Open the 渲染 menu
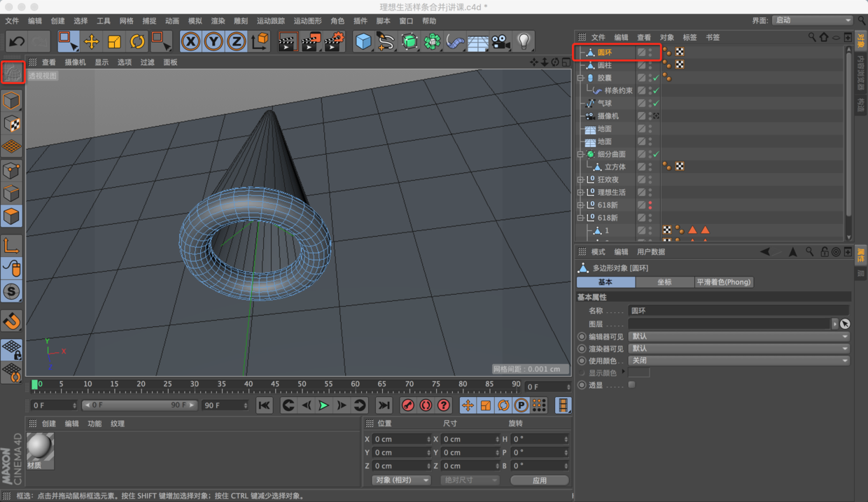The height and width of the screenshot is (502, 868). [x=218, y=21]
